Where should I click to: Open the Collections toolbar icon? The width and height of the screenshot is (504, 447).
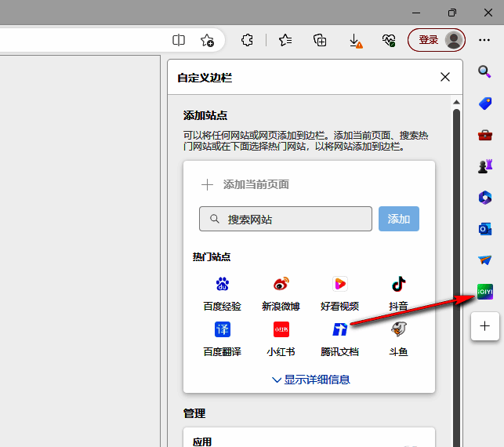(x=320, y=40)
